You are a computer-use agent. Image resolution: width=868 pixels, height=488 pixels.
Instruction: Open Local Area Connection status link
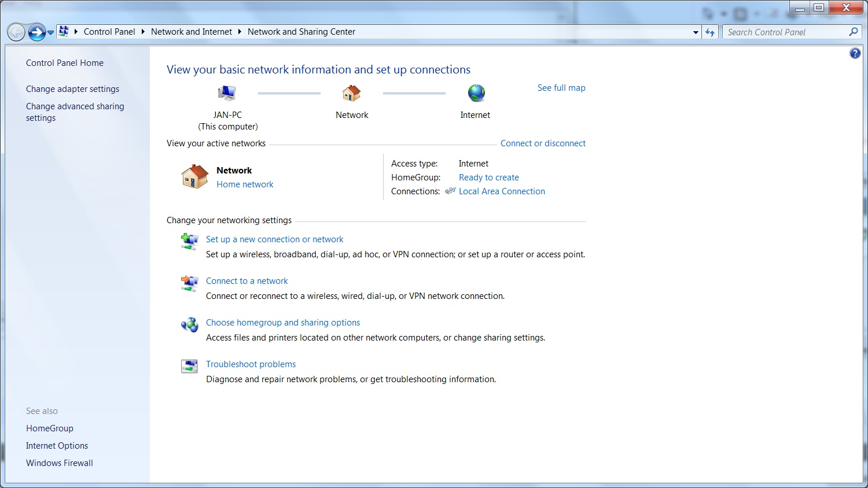coord(502,191)
